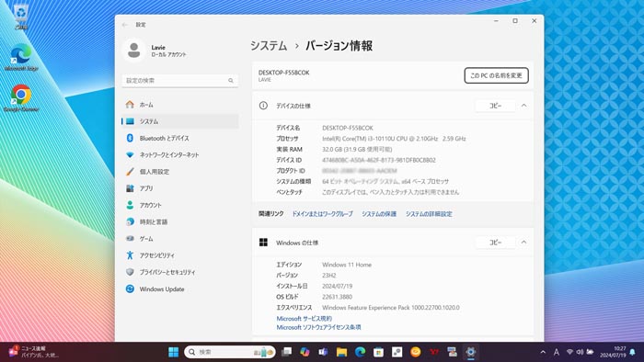Click the processor value Intel Core i3-10110U
The width and height of the screenshot is (644, 362).
pos(394,139)
